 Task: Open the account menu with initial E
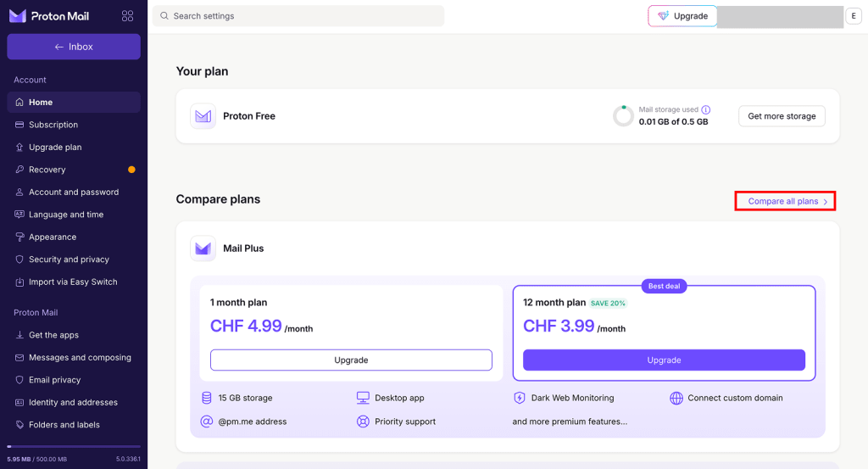(853, 16)
